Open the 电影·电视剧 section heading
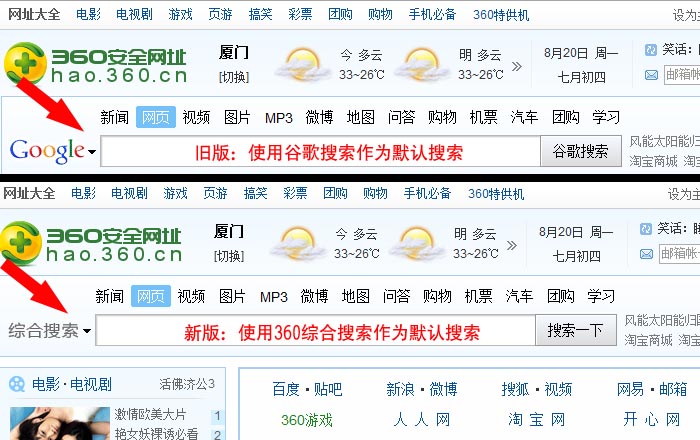This screenshot has width=700, height=440. (x=71, y=384)
